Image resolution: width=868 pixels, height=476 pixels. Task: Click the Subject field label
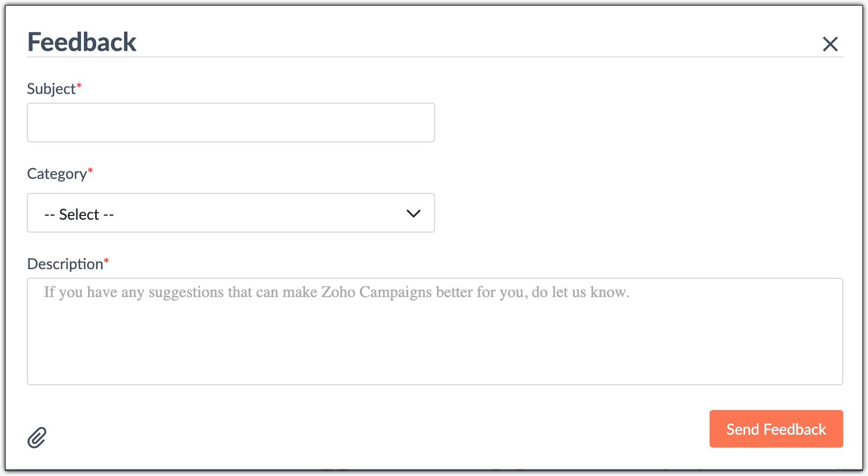(x=52, y=89)
